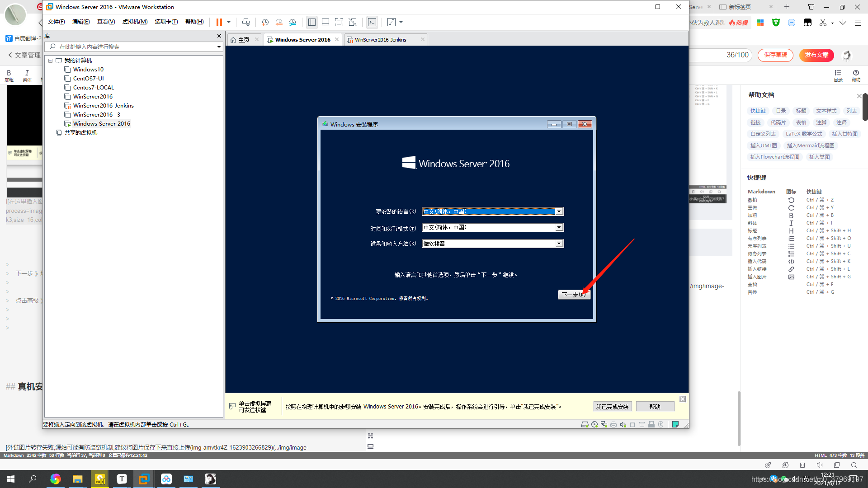This screenshot has height=488, width=868.
Task: Click the full screen view icon
Action: pos(391,22)
